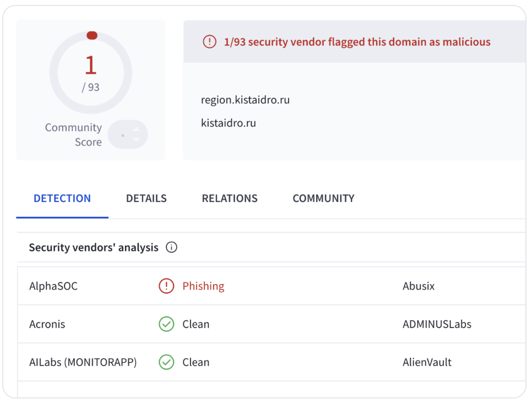Select the region.kistaidro.ru domain text
The width and height of the screenshot is (532, 404).
(245, 100)
